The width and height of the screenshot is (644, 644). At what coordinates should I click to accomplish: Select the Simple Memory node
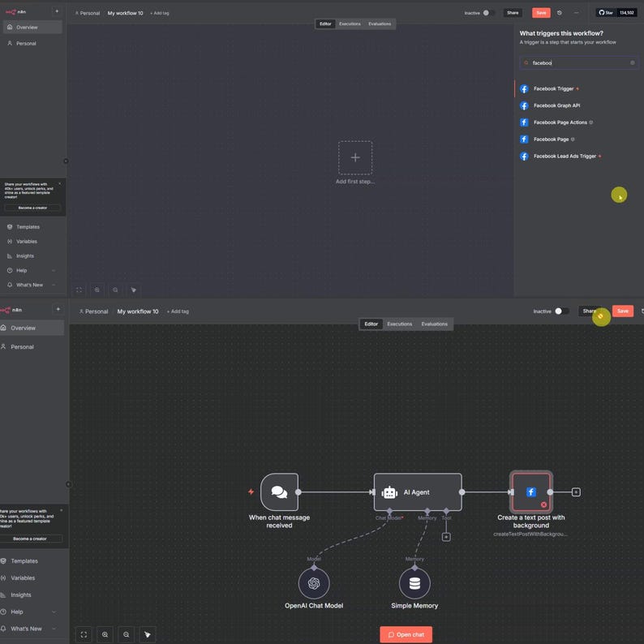[x=414, y=583]
